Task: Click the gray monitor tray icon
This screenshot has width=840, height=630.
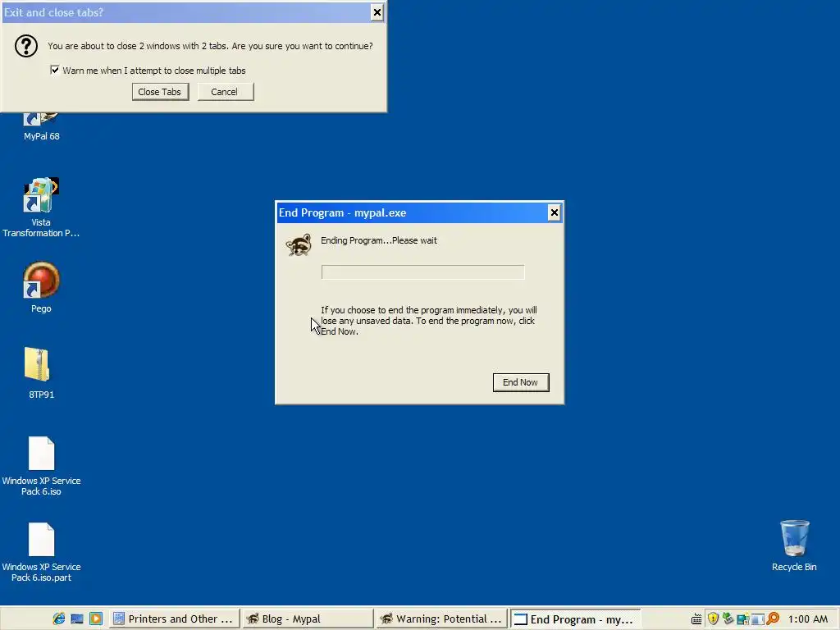Action: [x=757, y=620]
